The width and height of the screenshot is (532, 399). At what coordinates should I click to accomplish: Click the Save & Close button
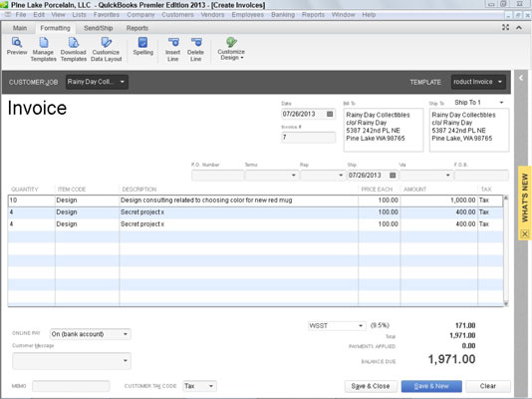point(371,386)
